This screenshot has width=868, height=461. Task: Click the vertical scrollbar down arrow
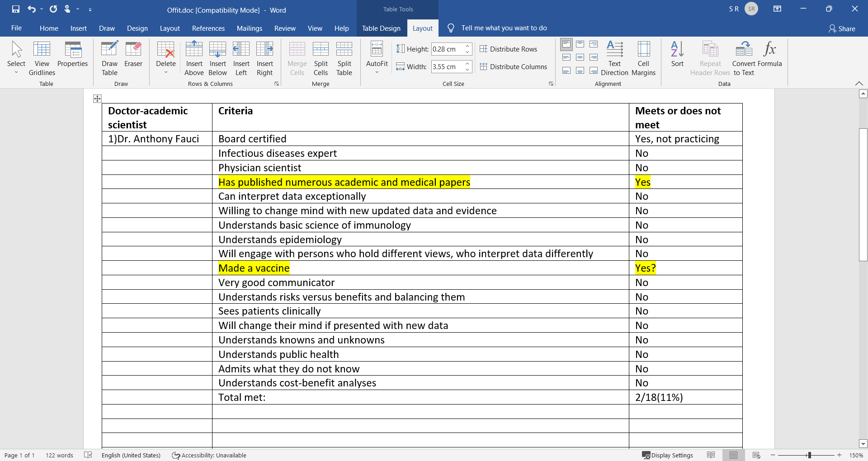[863, 444]
